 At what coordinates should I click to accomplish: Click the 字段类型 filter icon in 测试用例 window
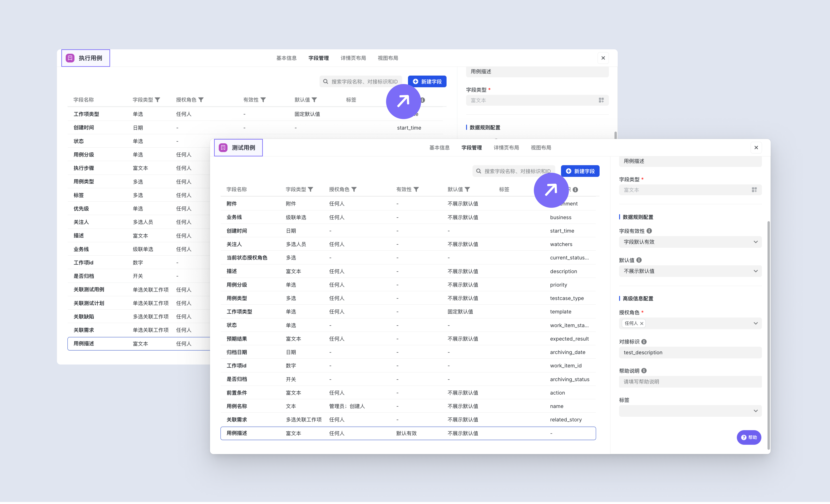pos(311,190)
